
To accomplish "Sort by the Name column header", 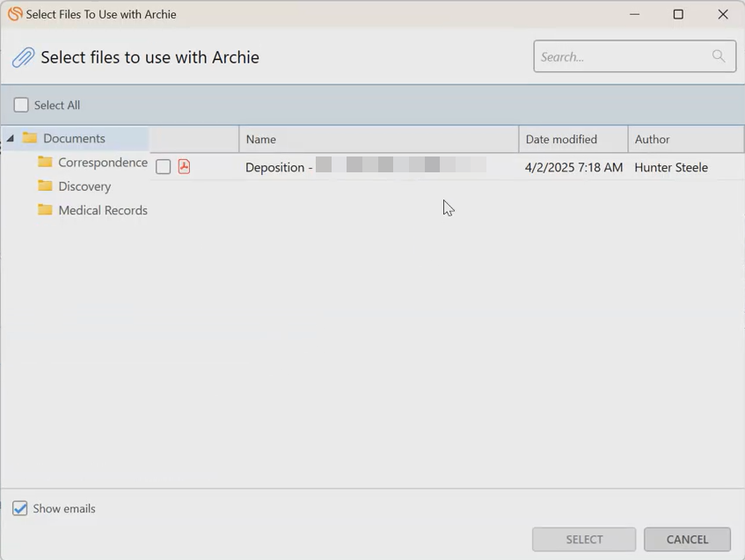I will [x=378, y=139].
